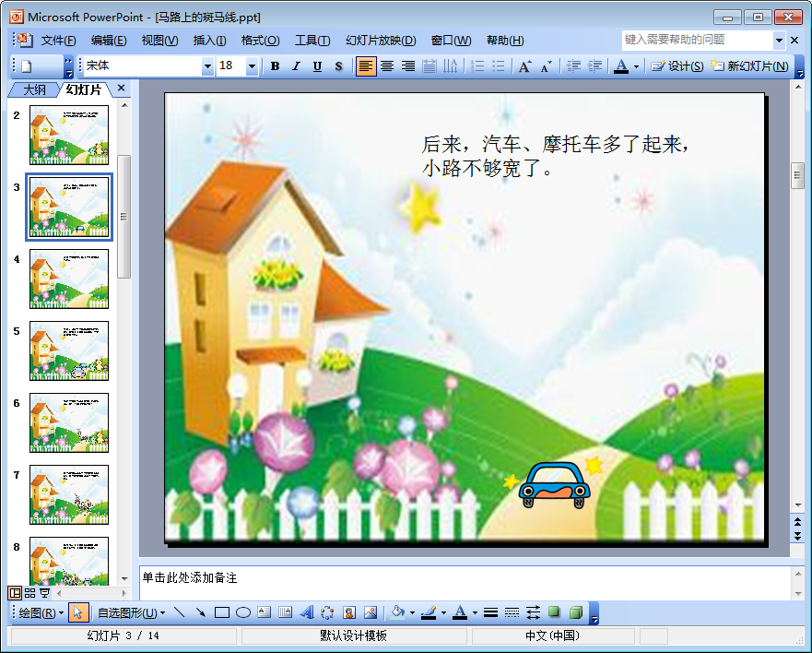Click the Insert Picture icon
The width and height of the screenshot is (812, 653).
point(371,612)
